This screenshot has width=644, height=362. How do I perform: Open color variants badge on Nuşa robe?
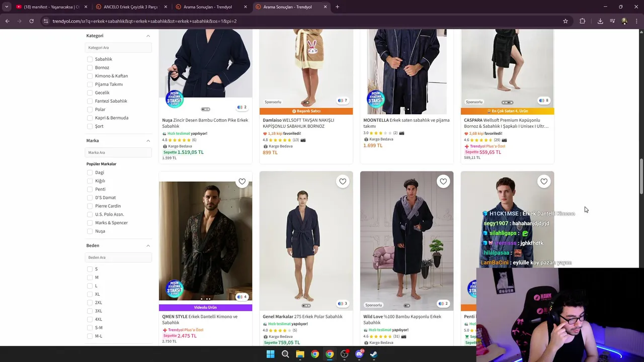[242, 107]
